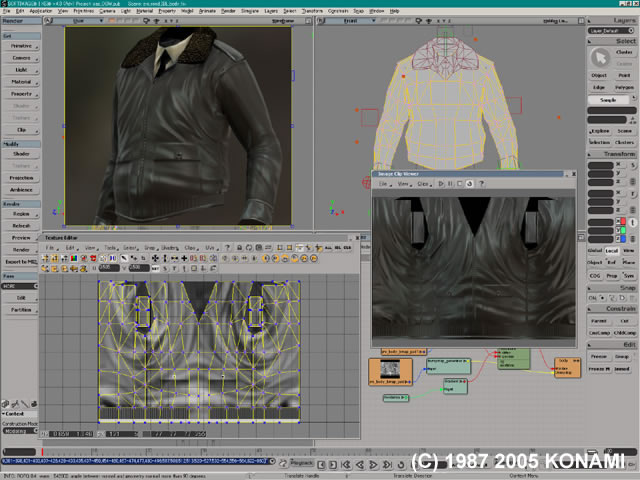Click the RGB color channels icon in Texture Editor

click(74, 258)
